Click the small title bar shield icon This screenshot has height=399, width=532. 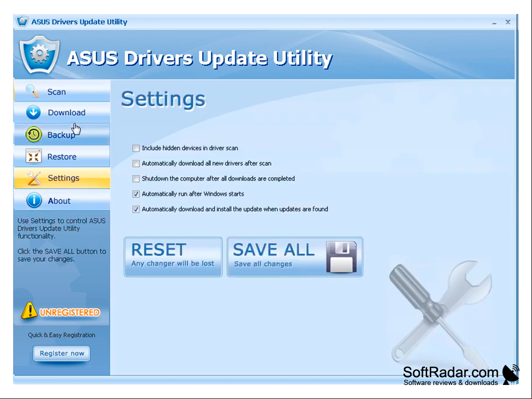point(22,21)
